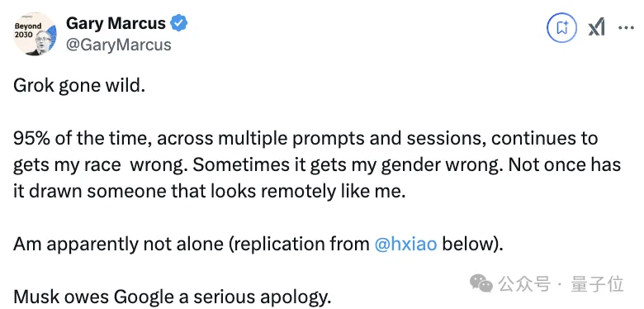Open the three-dot more options menu

[626, 28]
